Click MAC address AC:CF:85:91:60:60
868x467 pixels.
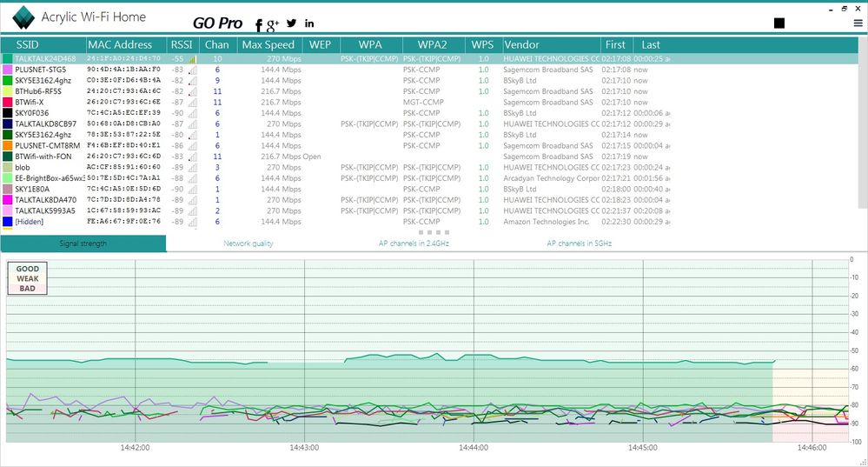point(123,167)
